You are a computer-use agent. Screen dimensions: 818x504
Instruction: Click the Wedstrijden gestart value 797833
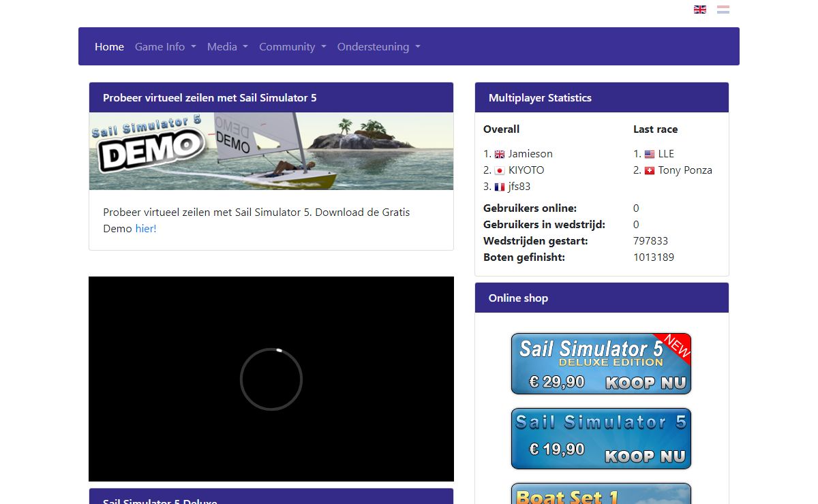650,241
